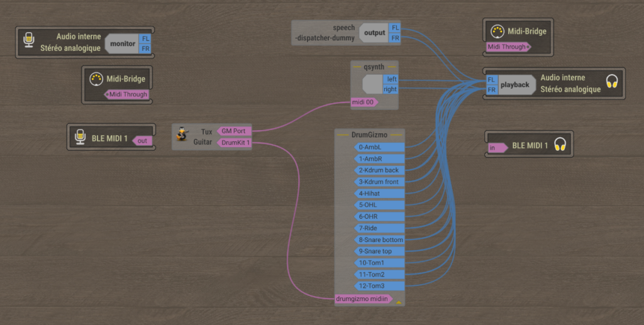Select the 11-Tom2 port

click(379, 274)
